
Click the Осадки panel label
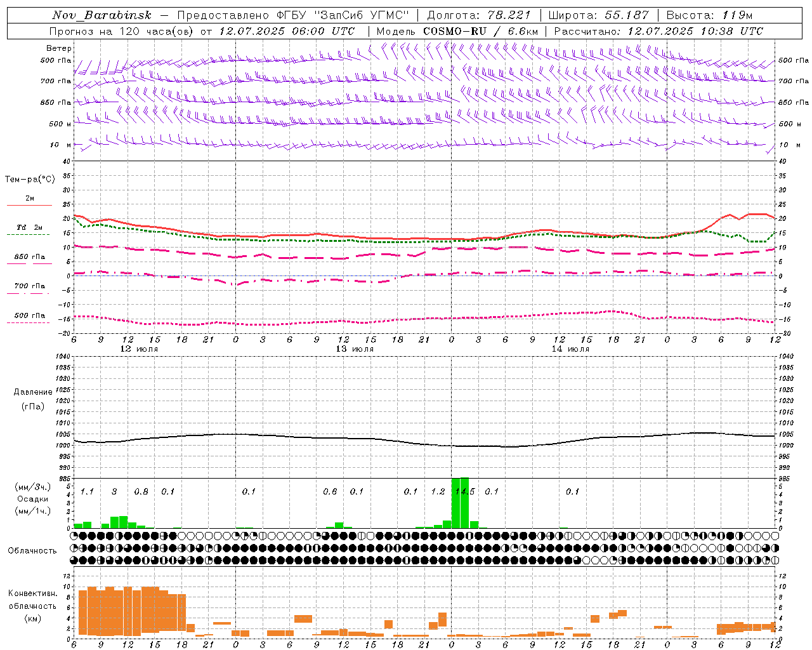32,499
